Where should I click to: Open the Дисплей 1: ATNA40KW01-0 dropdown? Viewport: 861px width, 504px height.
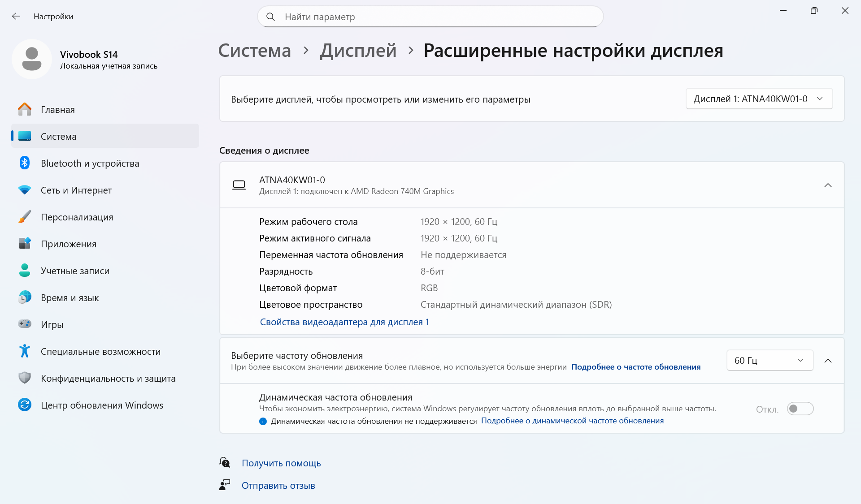(759, 99)
